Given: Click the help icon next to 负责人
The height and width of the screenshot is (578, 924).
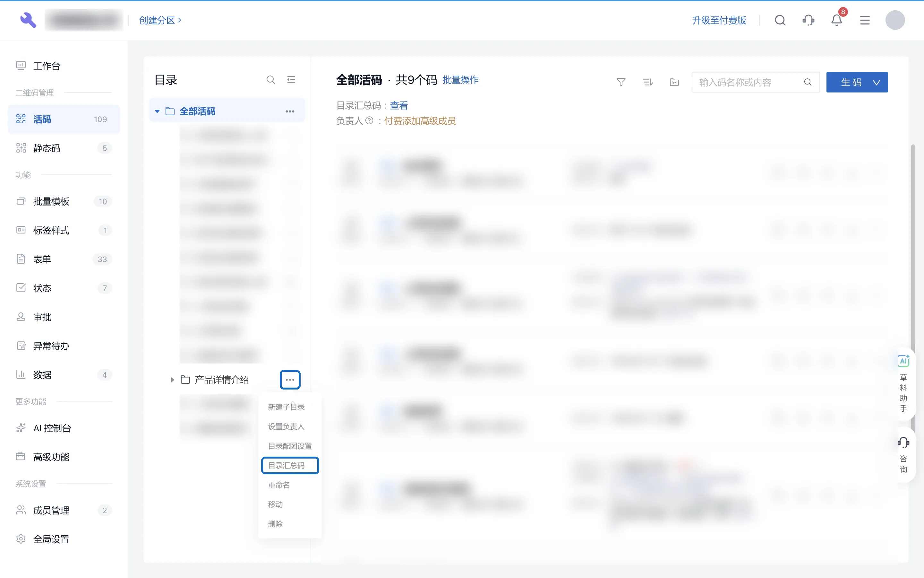Looking at the screenshot, I should 369,121.
